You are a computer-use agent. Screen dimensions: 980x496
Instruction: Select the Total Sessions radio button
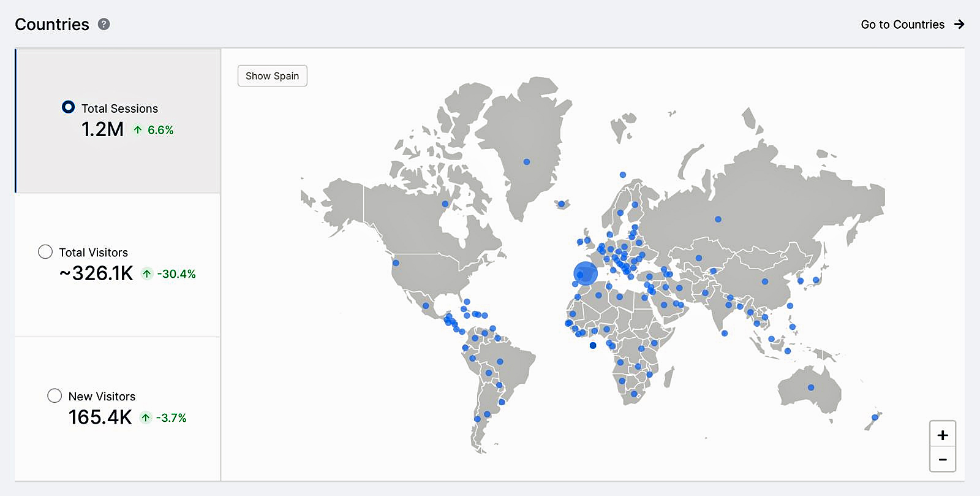69,107
